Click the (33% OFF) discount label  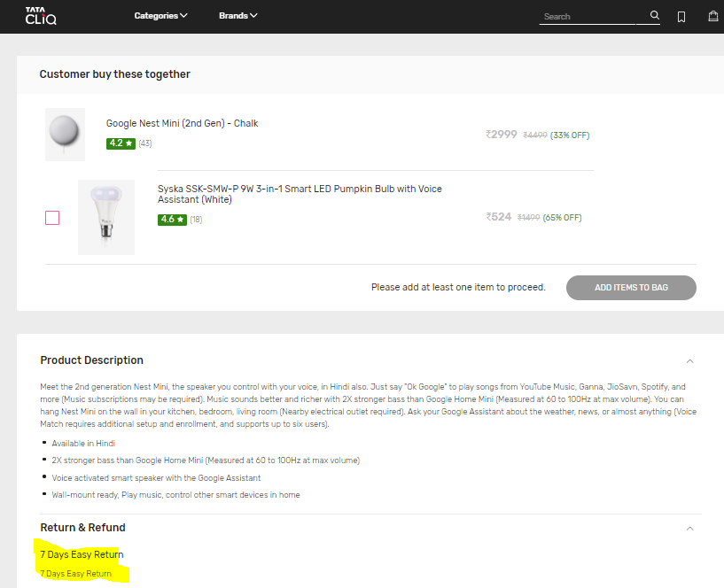(570, 135)
